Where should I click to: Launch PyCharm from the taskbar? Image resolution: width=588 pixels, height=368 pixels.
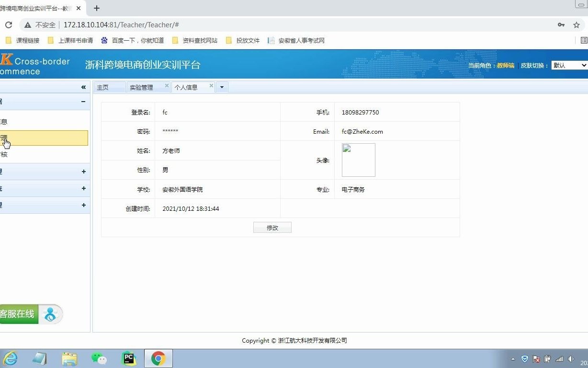coord(128,358)
